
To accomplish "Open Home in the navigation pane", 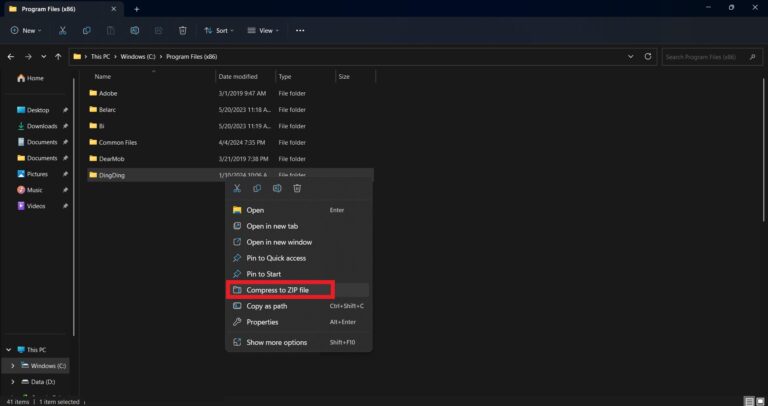I will click(x=30, y=78).
